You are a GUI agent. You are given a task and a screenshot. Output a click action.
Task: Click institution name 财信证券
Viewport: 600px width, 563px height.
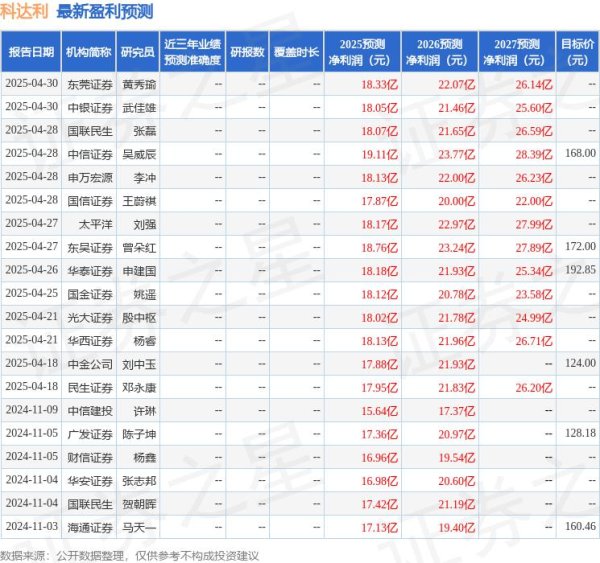click(x=90, y=458)
